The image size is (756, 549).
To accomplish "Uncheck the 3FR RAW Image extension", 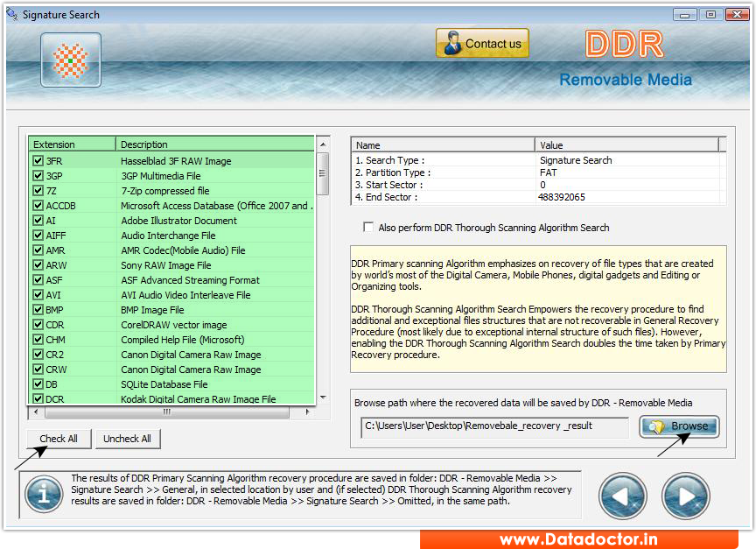I will (38, 161).
